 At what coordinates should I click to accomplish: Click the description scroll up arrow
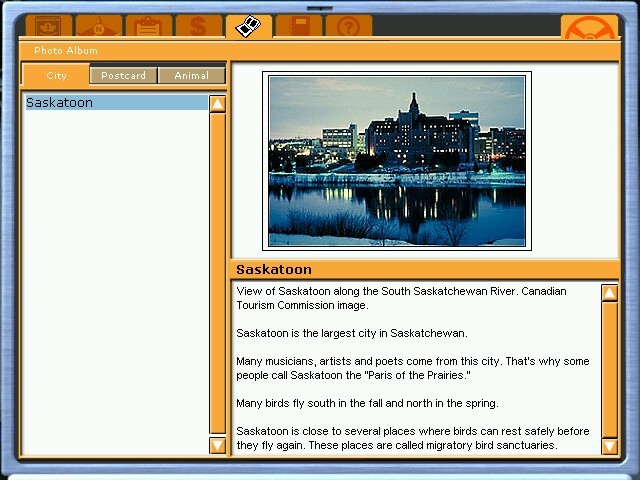coord(609,292)
